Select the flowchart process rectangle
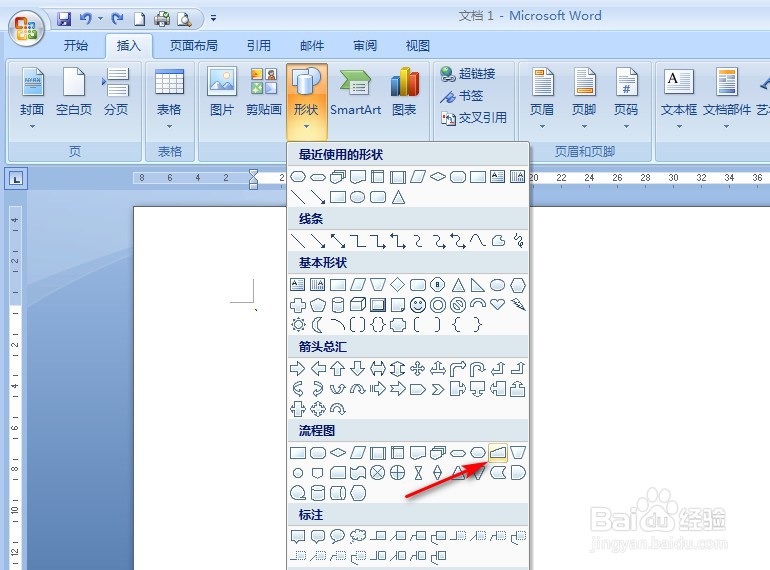770x570 pixels. pyautogui.click(x=298, y=453)
